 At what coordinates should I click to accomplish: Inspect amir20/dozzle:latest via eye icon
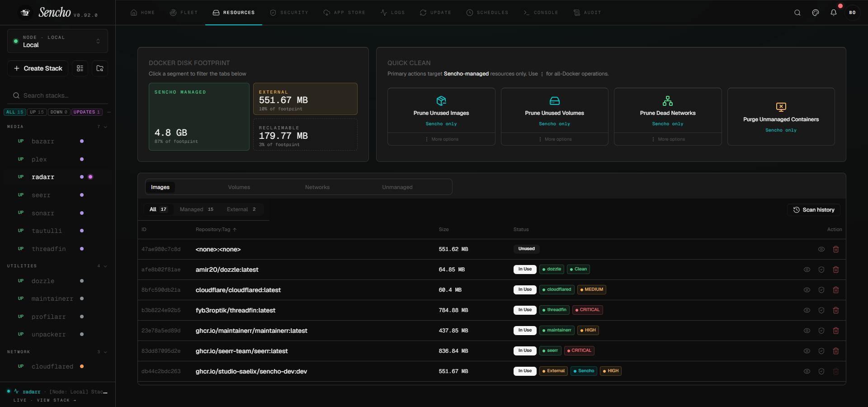(x=807, y=270)
